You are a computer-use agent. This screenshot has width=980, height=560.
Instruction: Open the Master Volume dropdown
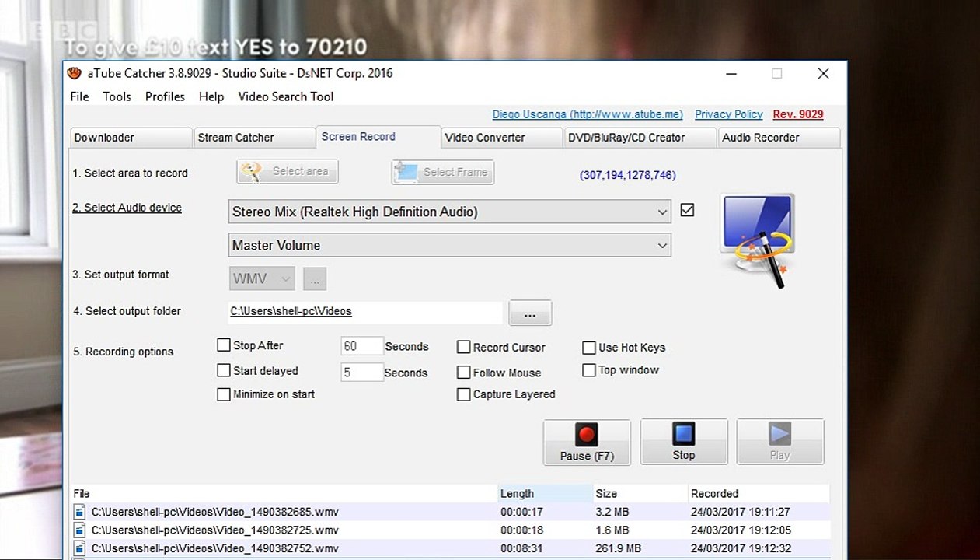(x=449, y=245)
